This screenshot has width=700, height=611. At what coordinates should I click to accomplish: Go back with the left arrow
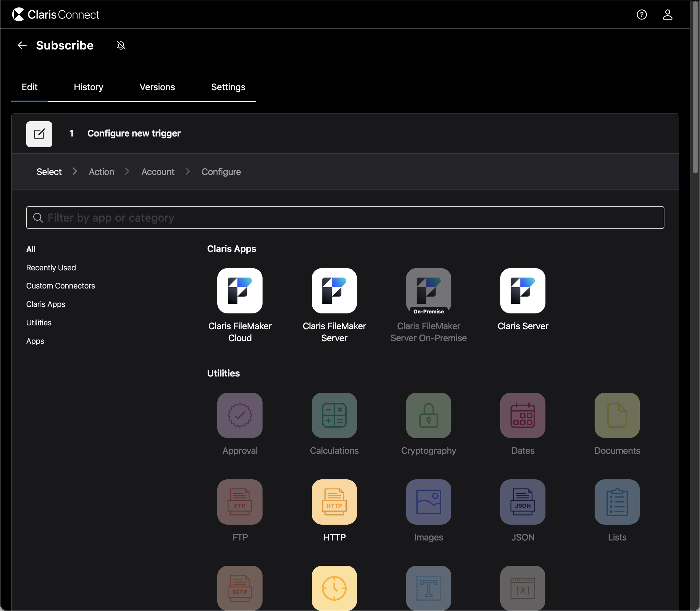point(22,45)
